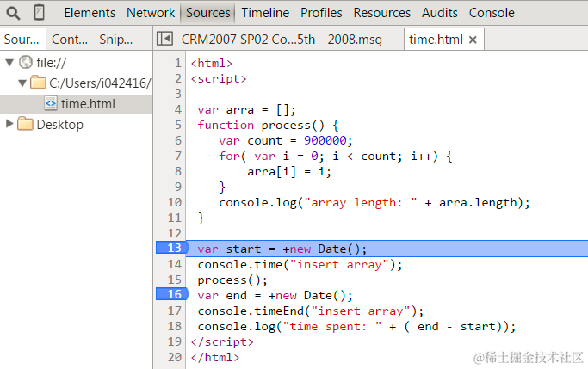
Task: Expand the Desktop folder
Action: point(9,124)
